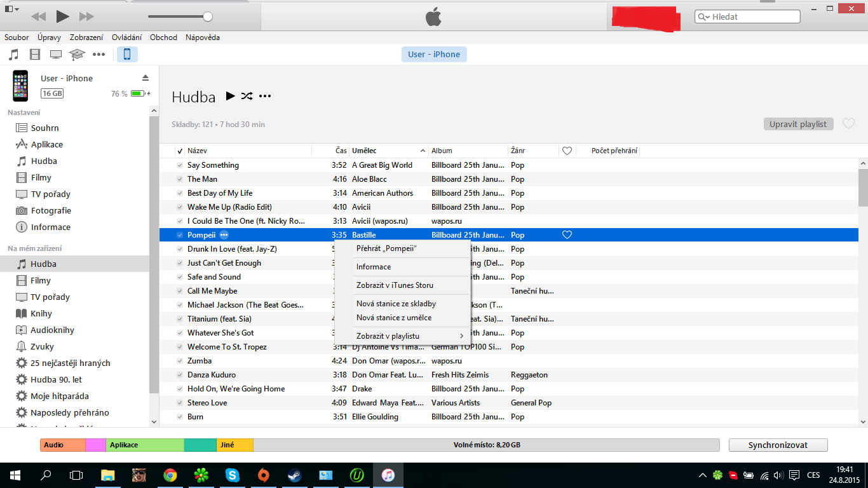Select the iPhone device icon in toolbar
868x488 pixels.
[x=127, y=54]
